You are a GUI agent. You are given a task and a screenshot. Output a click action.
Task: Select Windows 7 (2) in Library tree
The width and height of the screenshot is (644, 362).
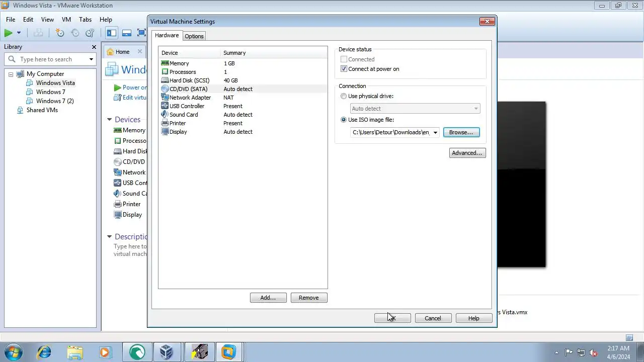pos(55,101)
